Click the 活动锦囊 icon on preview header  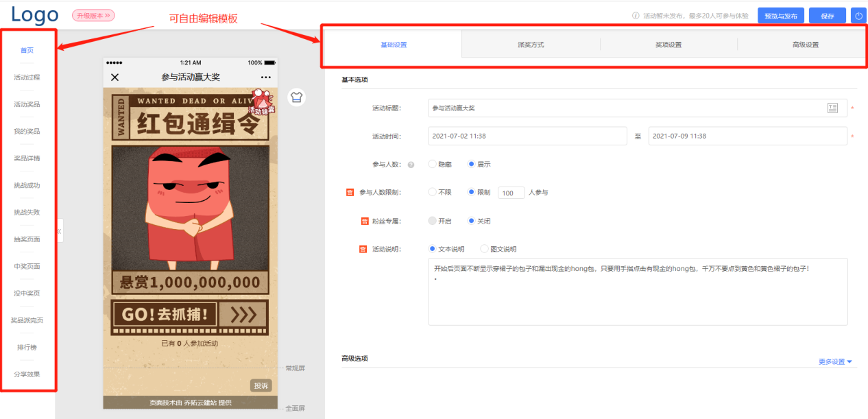(261, 97)
